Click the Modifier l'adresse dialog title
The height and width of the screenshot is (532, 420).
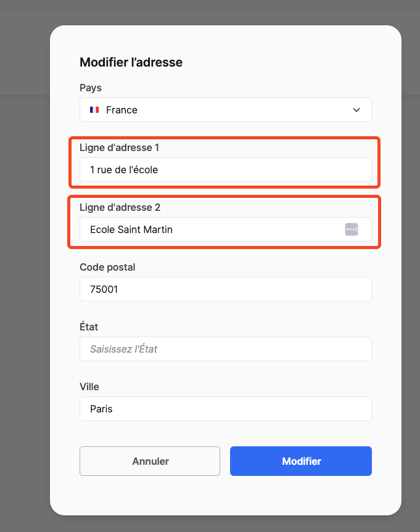click(x=131, y=62)
